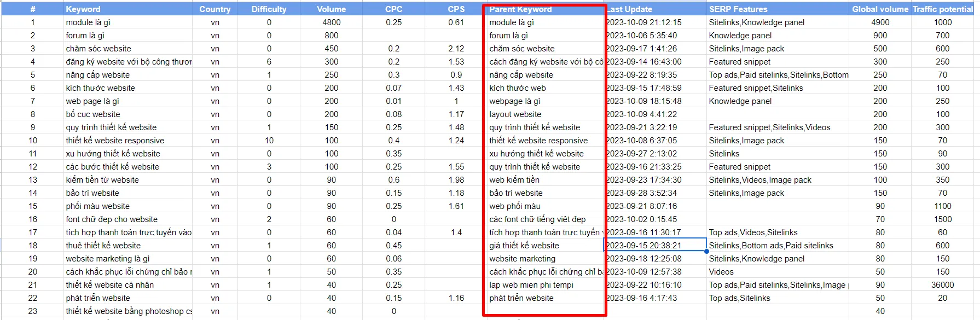Select the Keyword column header
The height and width of the screenshot is (320, 980).
tap(128, 9)
